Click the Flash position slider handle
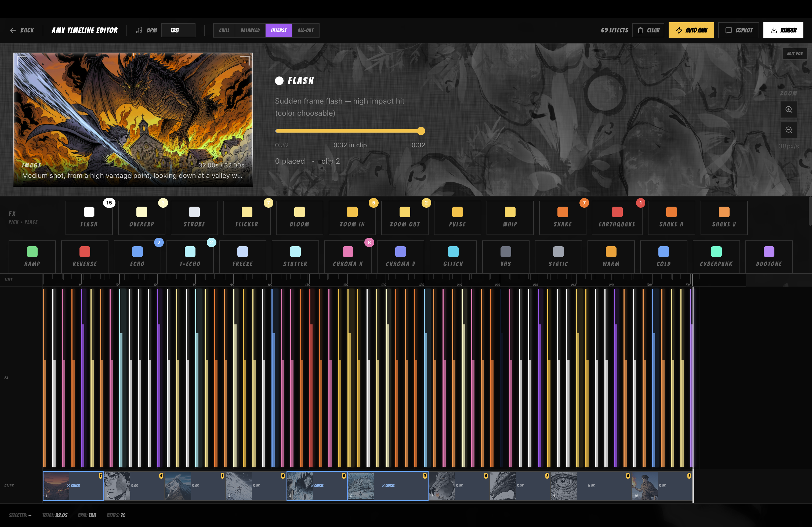This screenshot has width=812, height=527. tap(421, 131)
